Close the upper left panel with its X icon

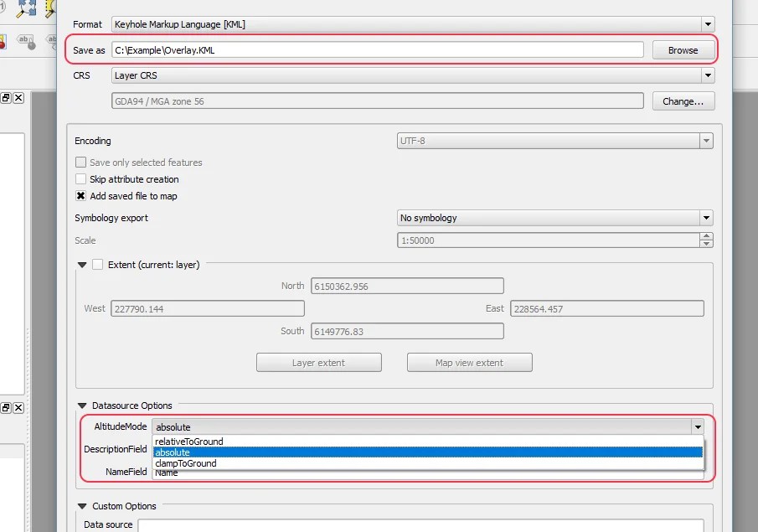(x=18, y=97)
